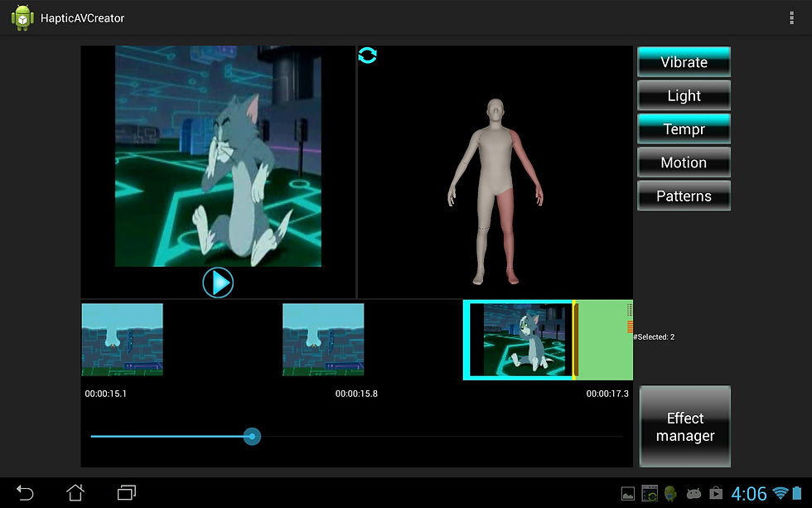The width and height of the screenshot is (812, 508).
Task: Click the Wi-Fi signal icon
Action: [780, 493]
